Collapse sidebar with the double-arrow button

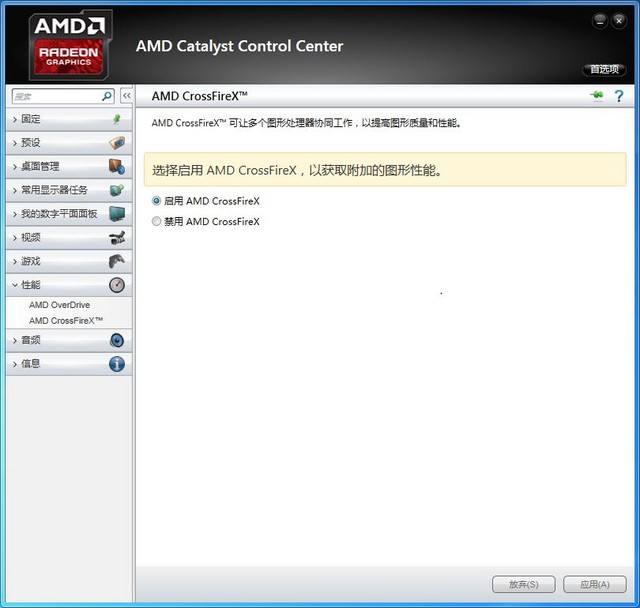[x=127, y=96]
